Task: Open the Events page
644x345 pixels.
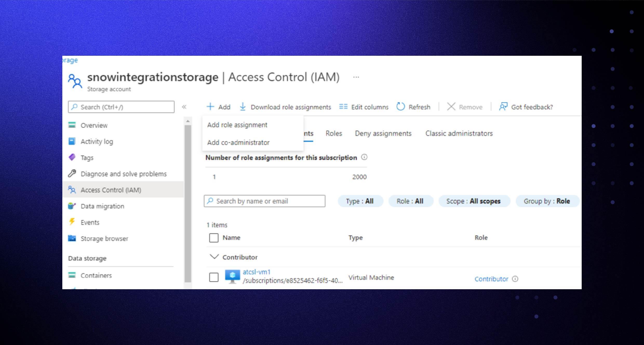Action: pyautogui.click(x=90, y=222)
